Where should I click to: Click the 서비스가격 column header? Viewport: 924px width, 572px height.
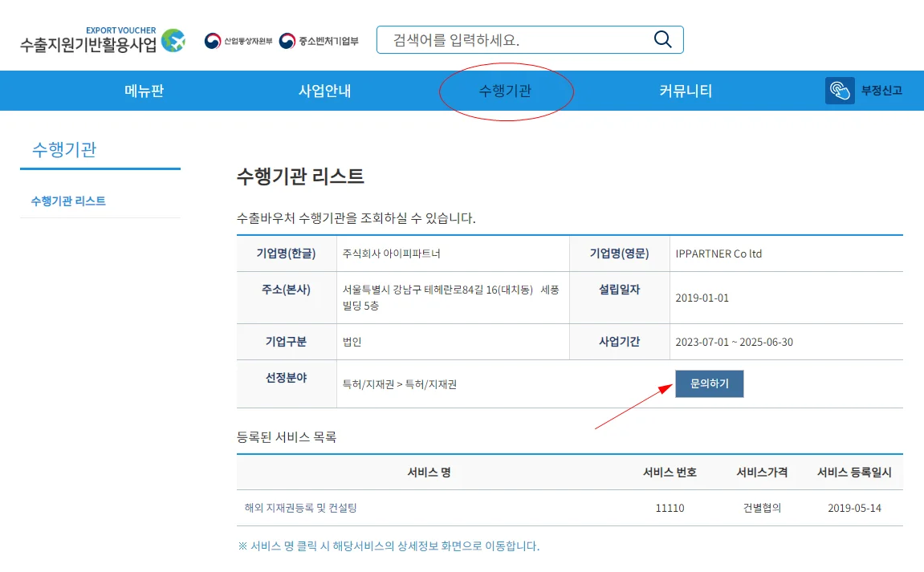762,472
